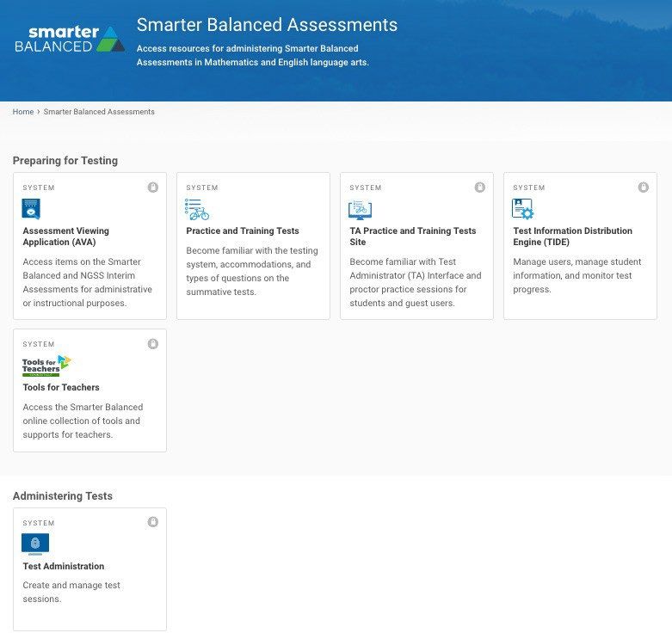The width and height of the screenshot is (672, 633).
Task: Select the Tools for Teachers title
Action: point(61,388)
